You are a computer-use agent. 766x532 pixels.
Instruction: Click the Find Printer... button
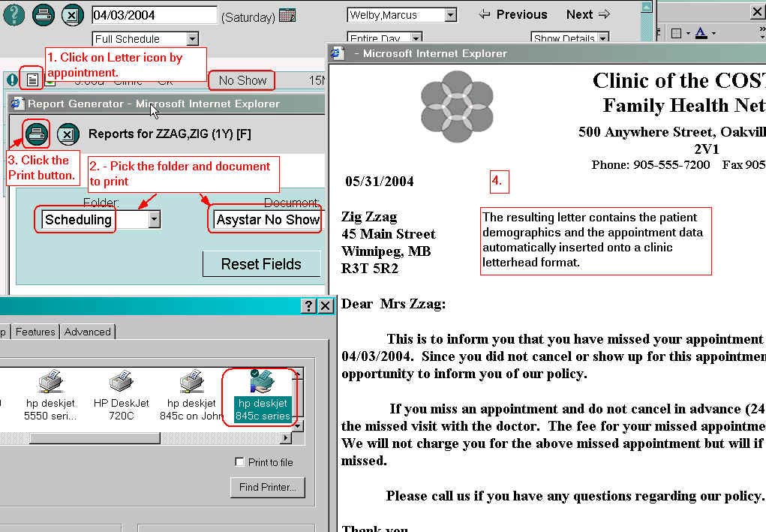268,487
